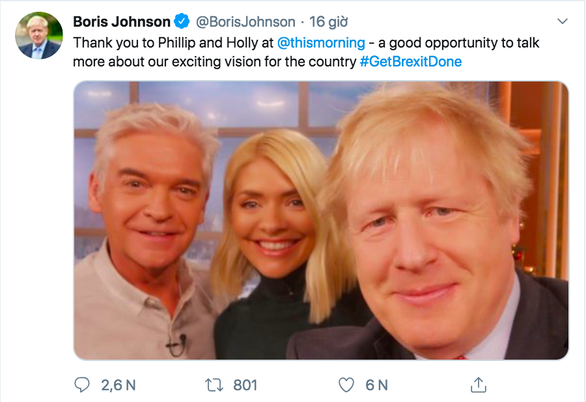Click the 801 retweet count
The width and height of the screenshot is (586, 402).
[x=245, y=385]
